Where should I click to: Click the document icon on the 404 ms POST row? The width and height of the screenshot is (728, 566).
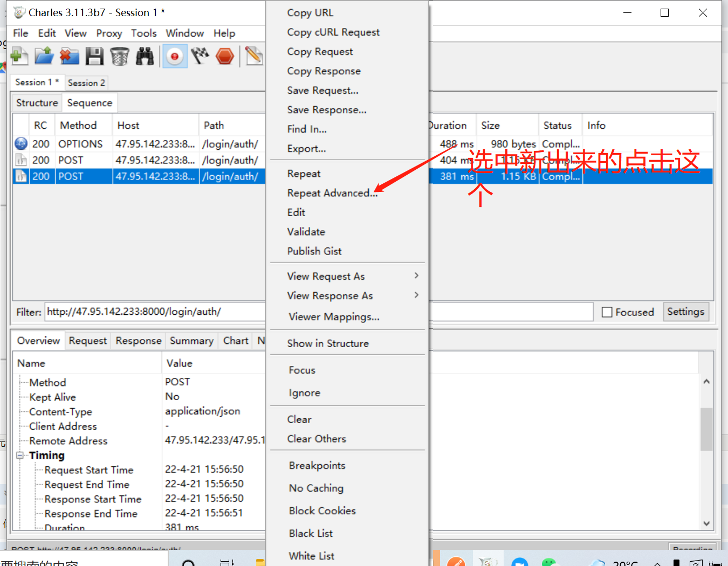[21, 160]
